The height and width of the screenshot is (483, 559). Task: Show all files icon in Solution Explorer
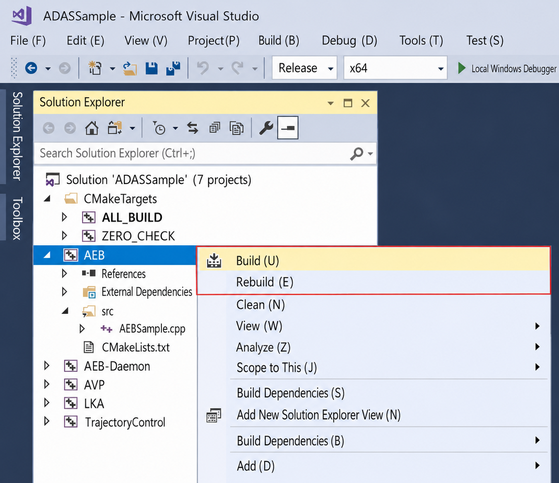tap(236, 128)
